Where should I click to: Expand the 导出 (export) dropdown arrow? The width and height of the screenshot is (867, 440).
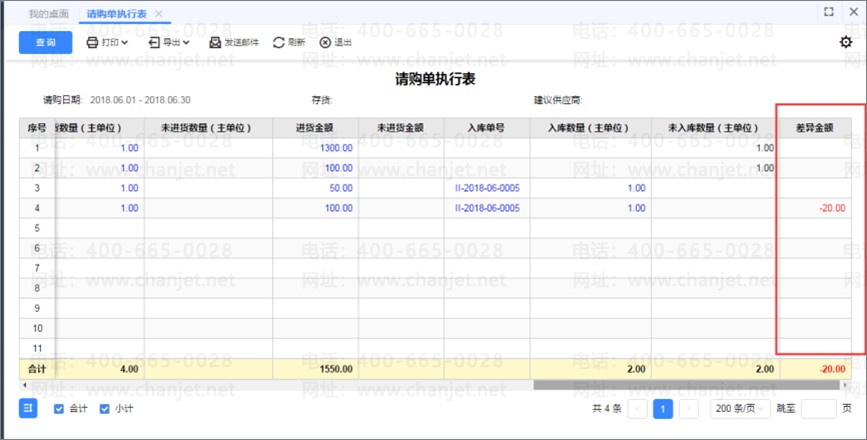[187, 43]
